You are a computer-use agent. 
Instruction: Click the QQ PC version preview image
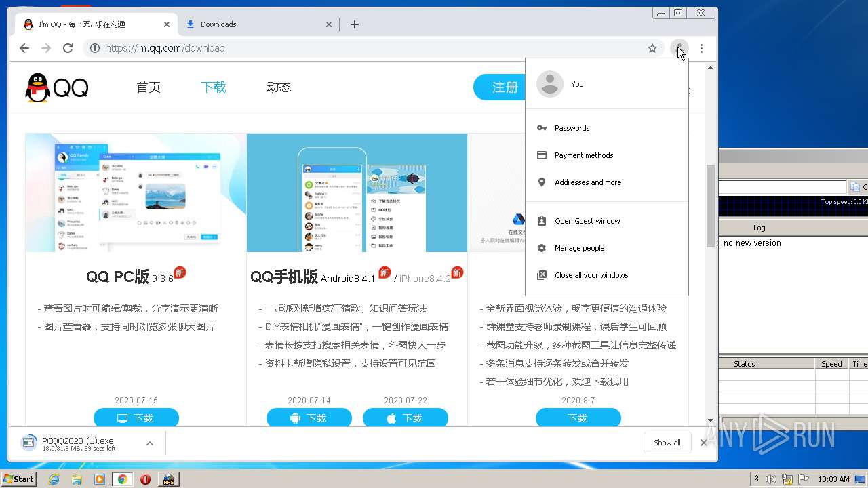tap(136, 192)
